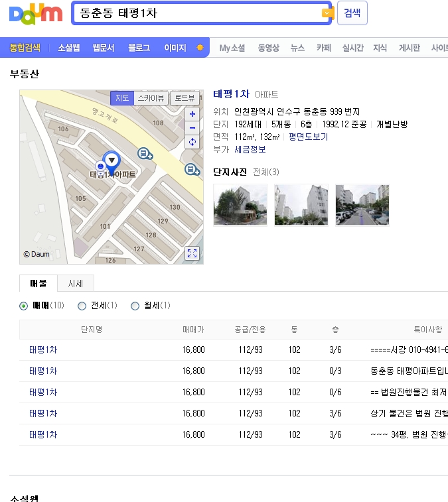The width and height of the screenshot is (448, 502).
Task: Open the 평면도보기 link
Action: coord(308,137)
